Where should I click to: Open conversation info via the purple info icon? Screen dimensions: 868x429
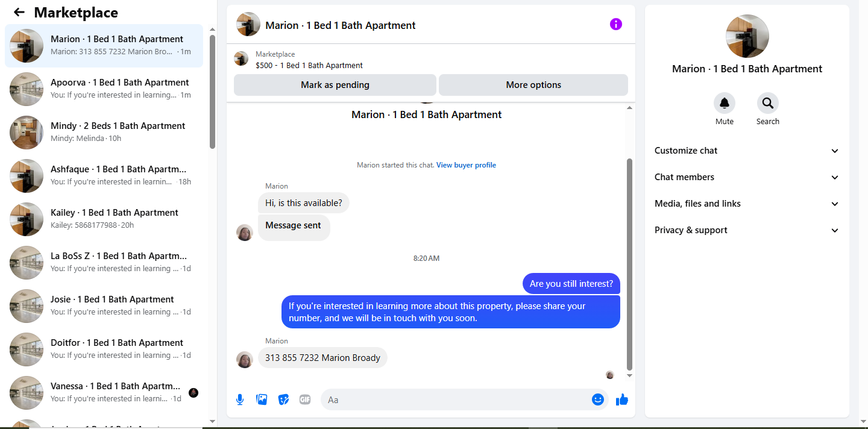pos(615,24)
